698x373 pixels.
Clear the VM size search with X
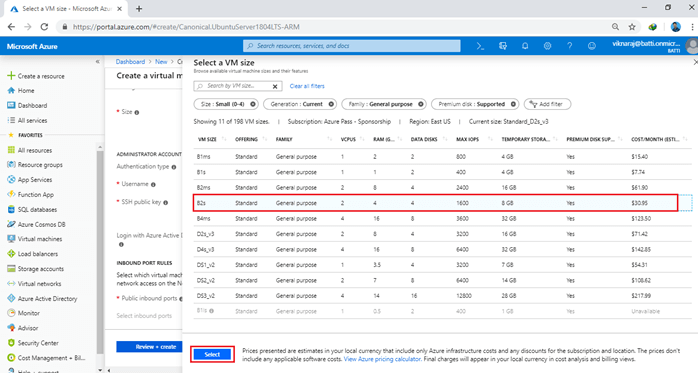coord(275,86)
